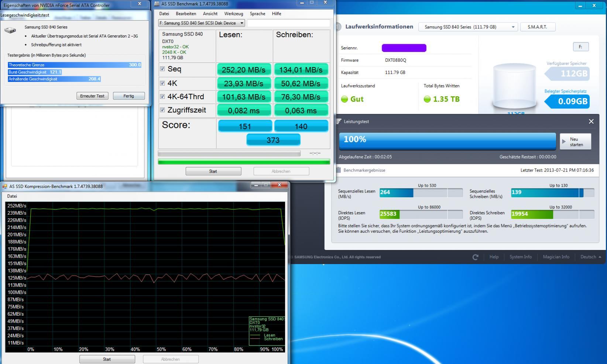The image size is (607, 364).
Task: Open the Sprache menu
Action: (257, 14)
